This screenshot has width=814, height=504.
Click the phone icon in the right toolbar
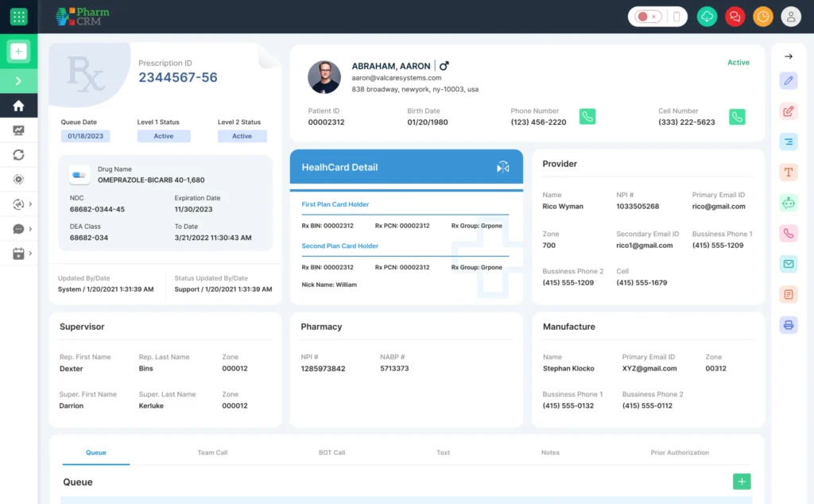(x=788, y=234)
